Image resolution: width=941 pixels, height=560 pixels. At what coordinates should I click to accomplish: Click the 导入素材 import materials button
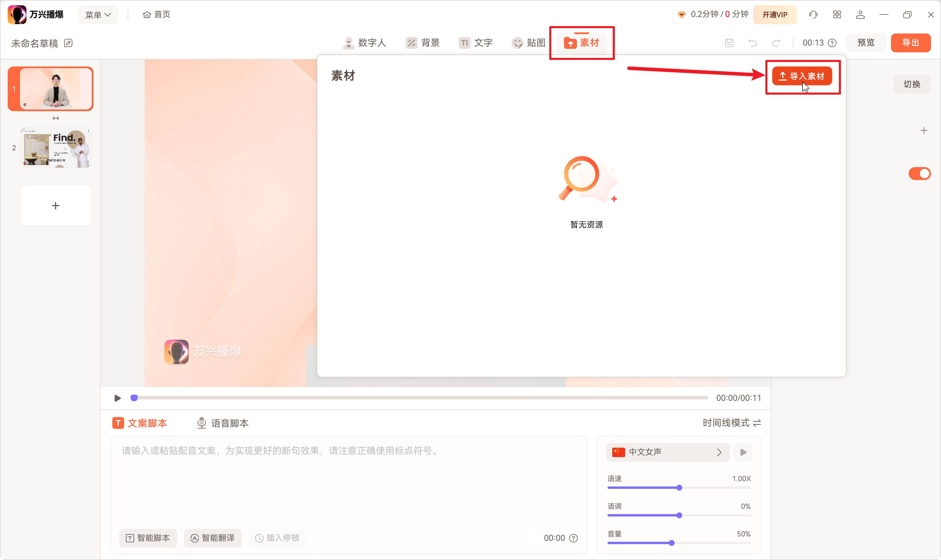coord(802,76)
